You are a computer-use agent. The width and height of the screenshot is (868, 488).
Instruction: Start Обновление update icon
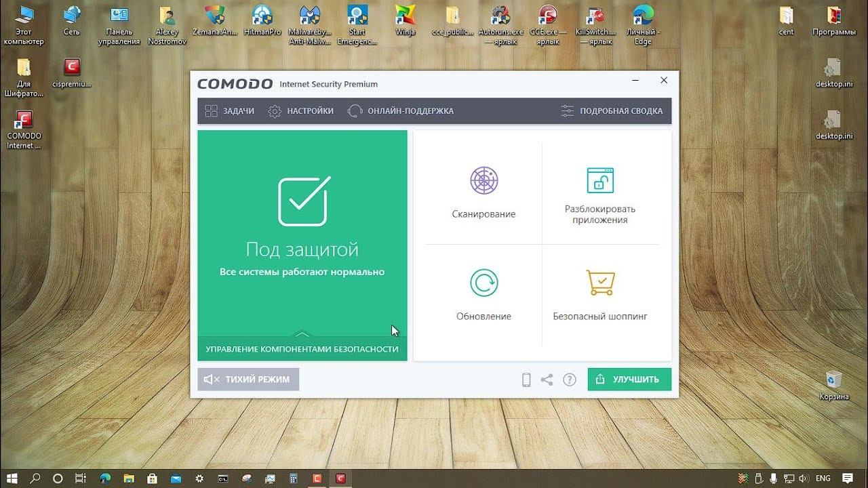click(x=484, y=283)
